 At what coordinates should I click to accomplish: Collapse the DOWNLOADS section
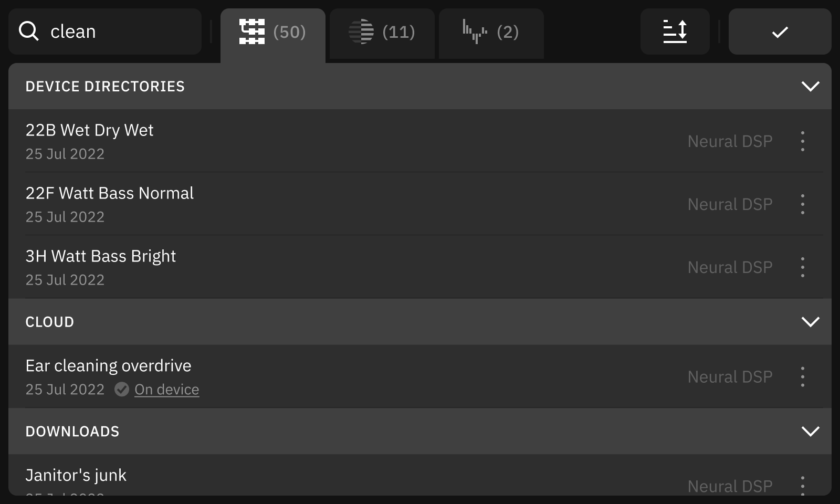click(x=810, y=431)
